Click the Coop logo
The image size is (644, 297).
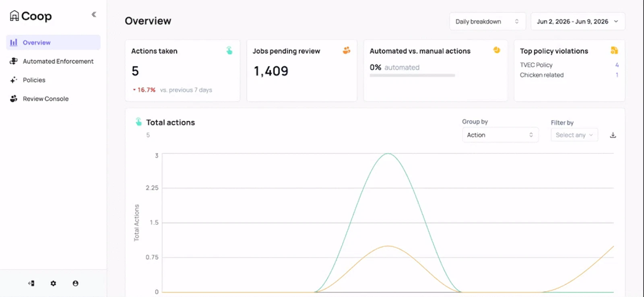31,16
